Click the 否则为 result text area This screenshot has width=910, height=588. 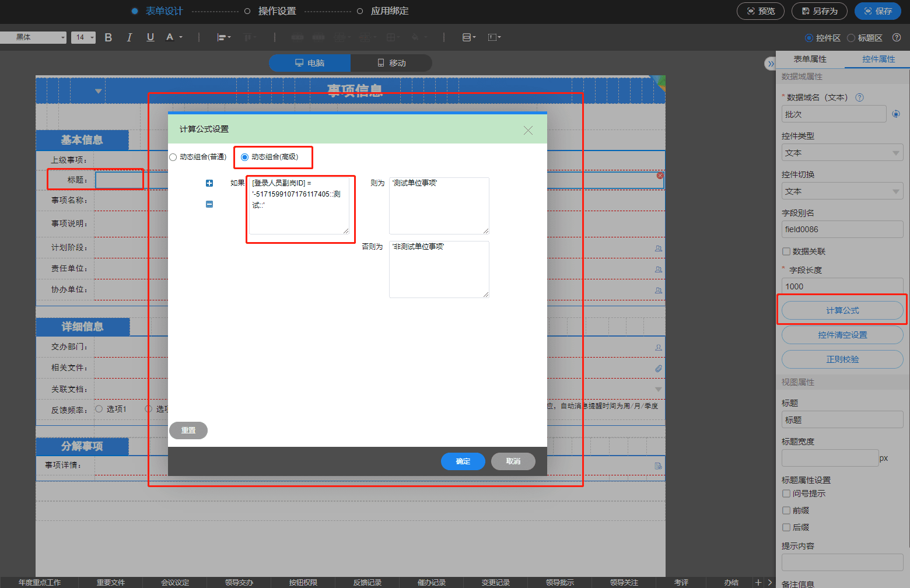tap(439, 269)
